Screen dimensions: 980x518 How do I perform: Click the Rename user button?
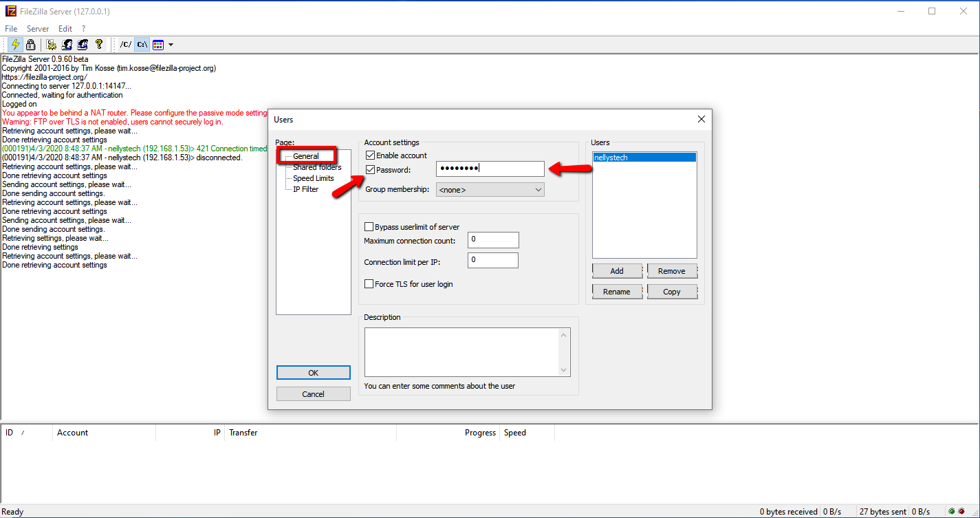pos(617,292)
